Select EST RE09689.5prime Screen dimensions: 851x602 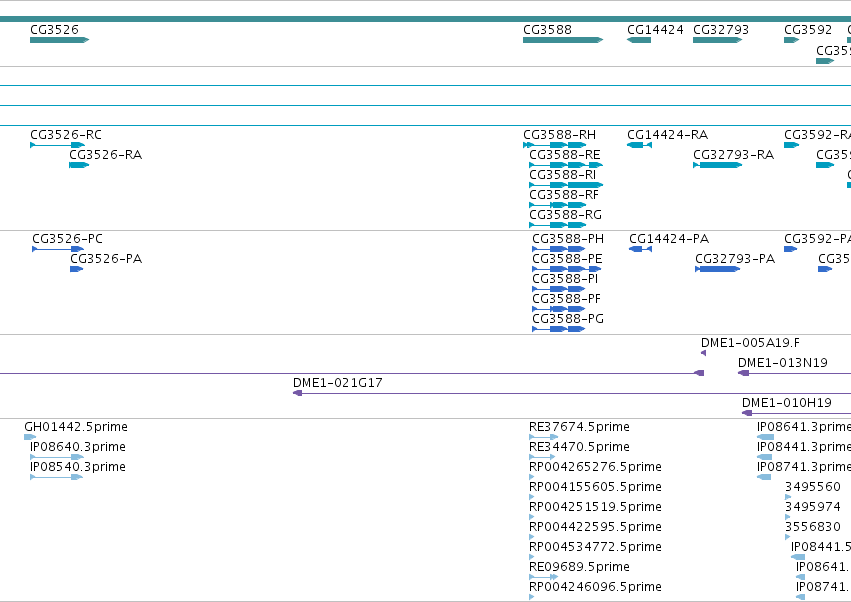543,578
